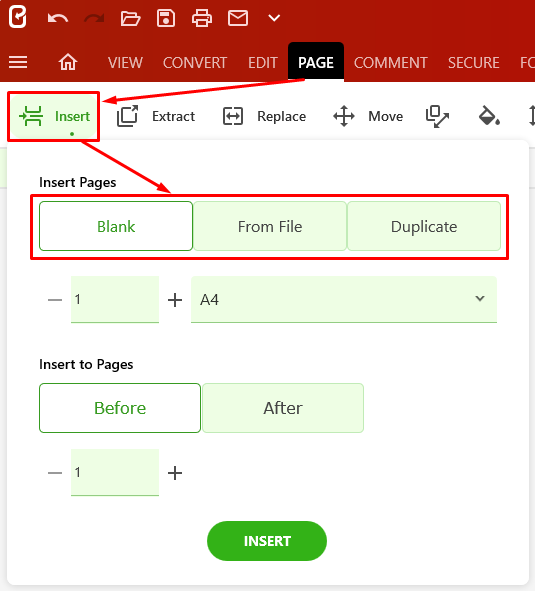Expand the A4 page size dropdown
This screenshot has width=535, height=591.
click(344, 299)
